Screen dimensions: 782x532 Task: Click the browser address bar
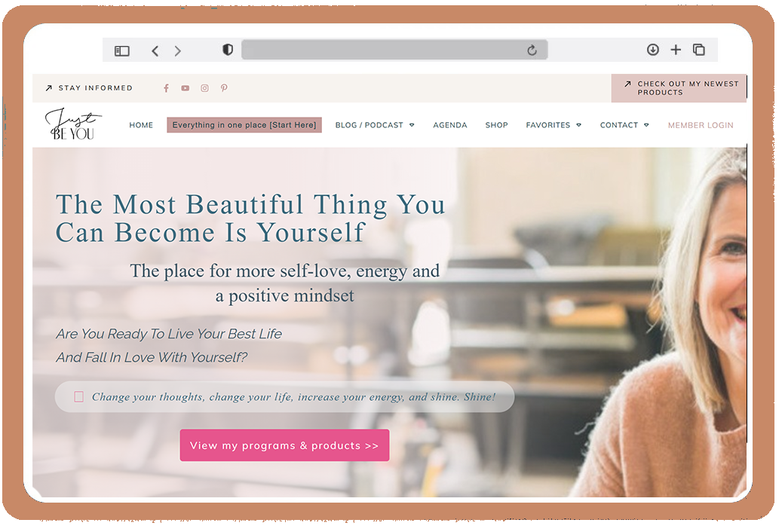tap(385, 50)
